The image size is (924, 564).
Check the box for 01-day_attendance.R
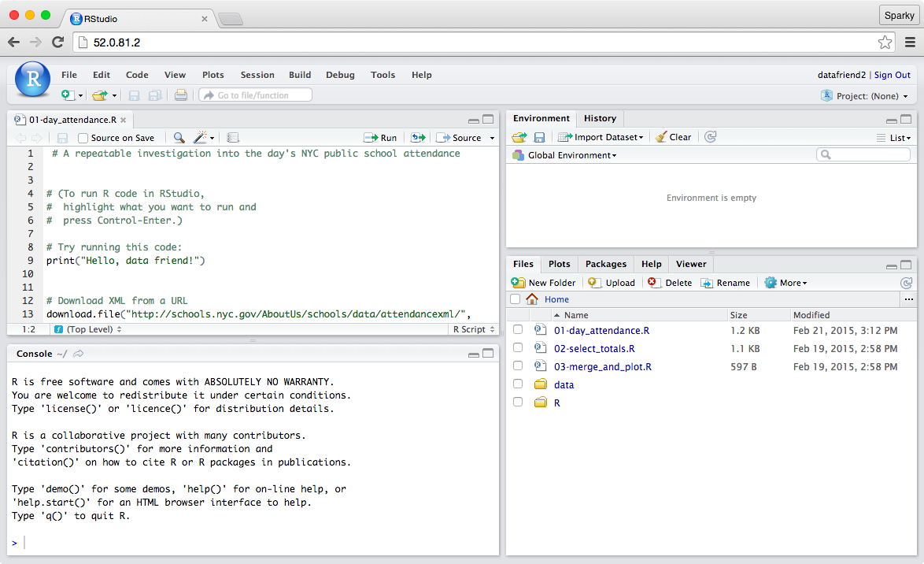518,329
